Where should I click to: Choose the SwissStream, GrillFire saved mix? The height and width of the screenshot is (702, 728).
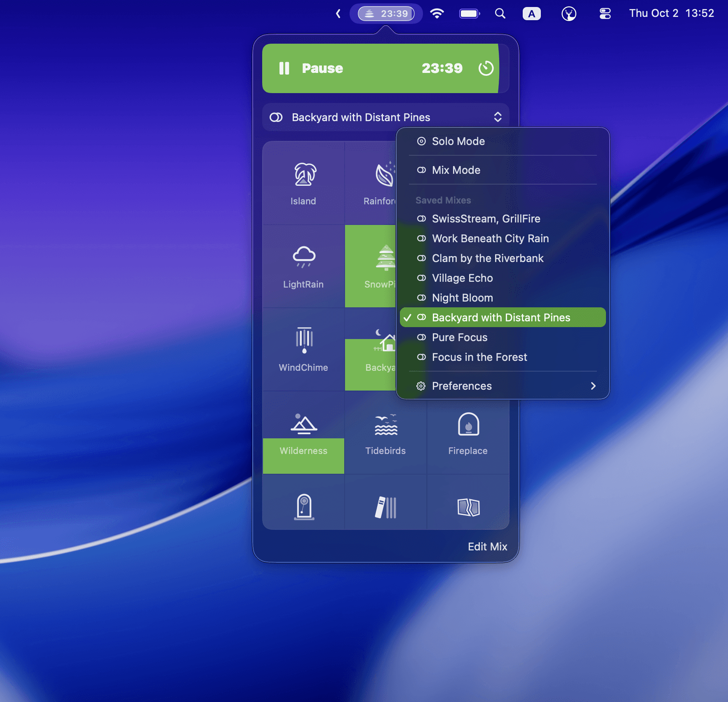coord(503,219)
